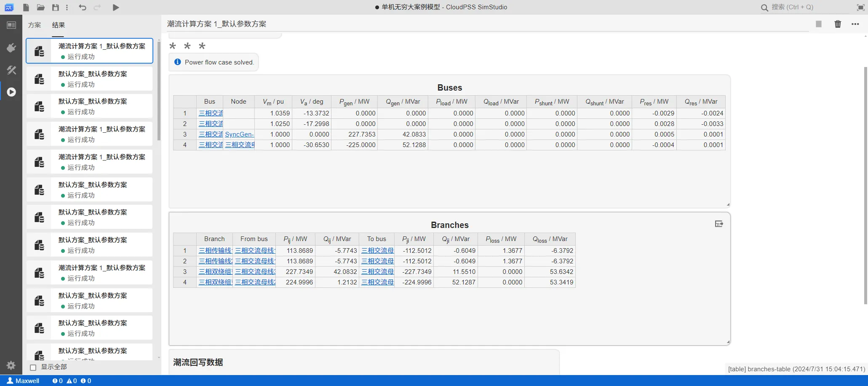Toggle fullscreen mode icon at top right
The image size is (868, 386).
(861, 7)
